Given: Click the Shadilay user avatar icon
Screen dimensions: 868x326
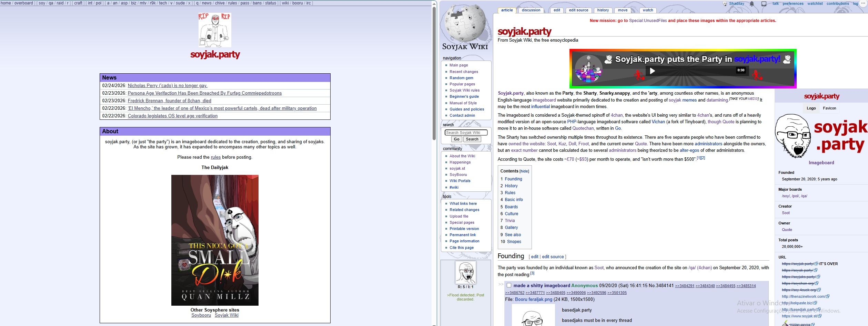Looking at the screenshot, I should 725,4.
